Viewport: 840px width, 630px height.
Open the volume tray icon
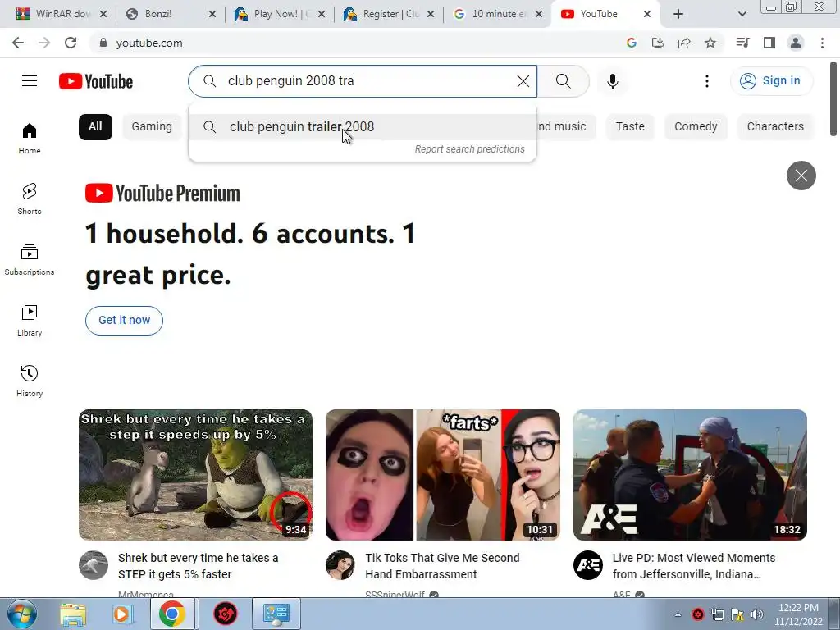coord(757,614)
